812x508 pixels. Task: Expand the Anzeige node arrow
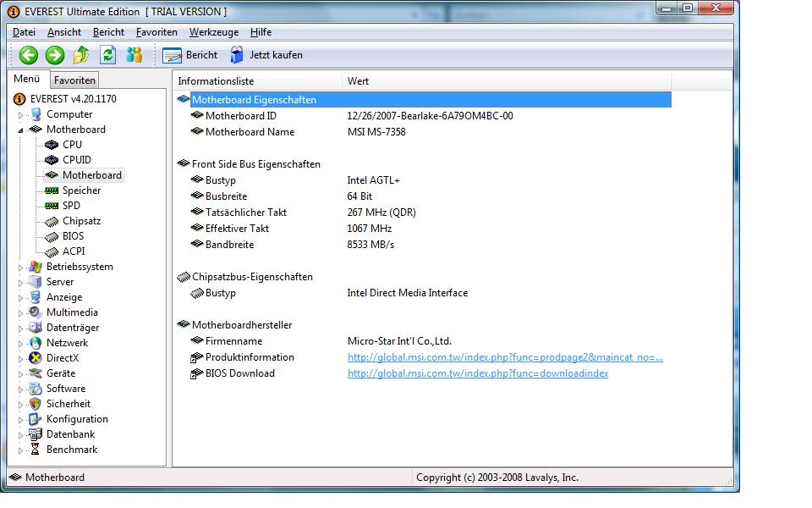(x=20, y=298)
